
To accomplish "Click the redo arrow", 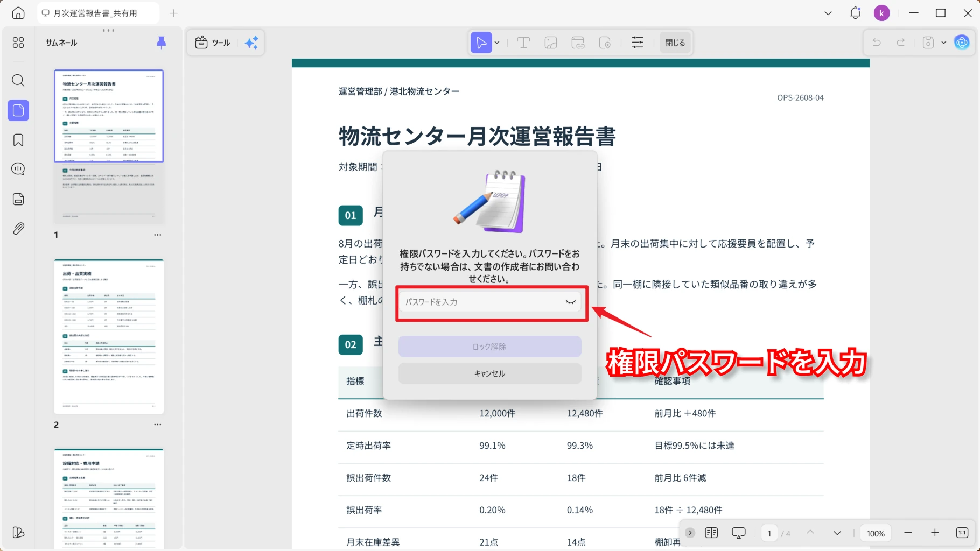I will (901, 43).
